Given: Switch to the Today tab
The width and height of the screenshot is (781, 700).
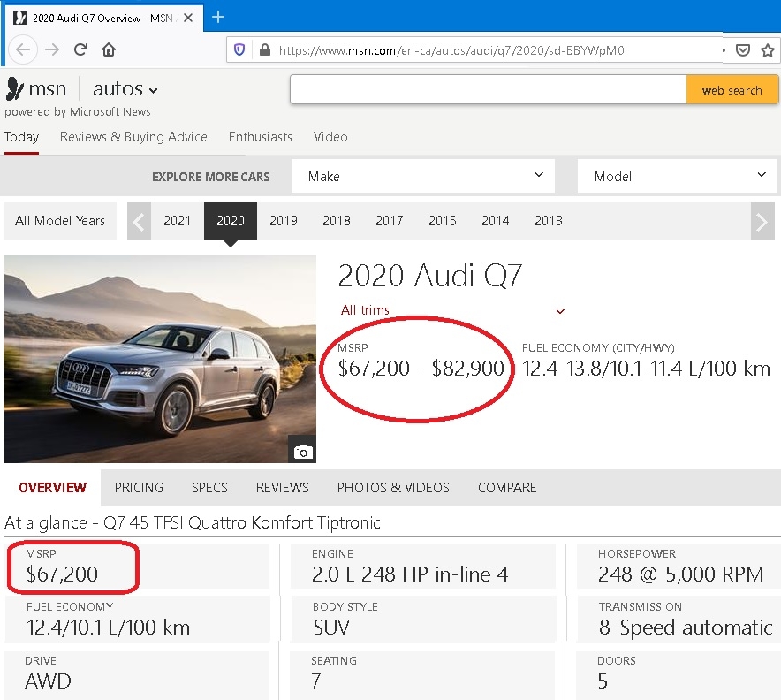Looking at the screenshot, I should click(21, 137).
